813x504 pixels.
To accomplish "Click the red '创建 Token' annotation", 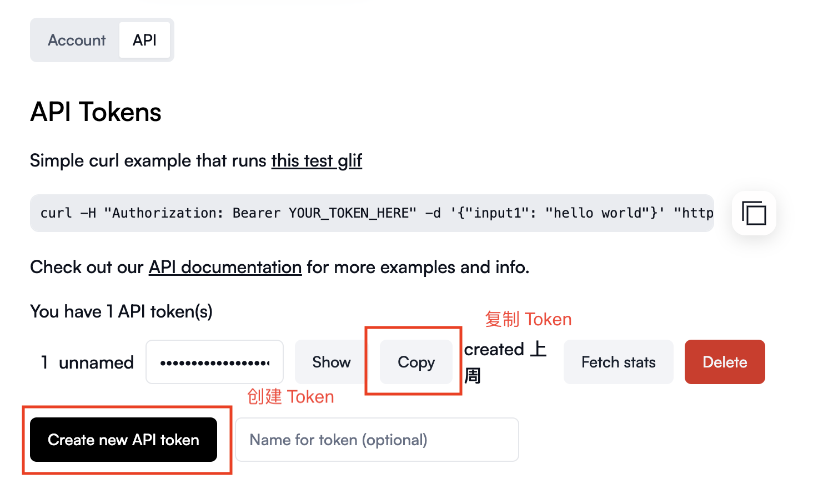I will pyautogui.click(x=290, y=396).
